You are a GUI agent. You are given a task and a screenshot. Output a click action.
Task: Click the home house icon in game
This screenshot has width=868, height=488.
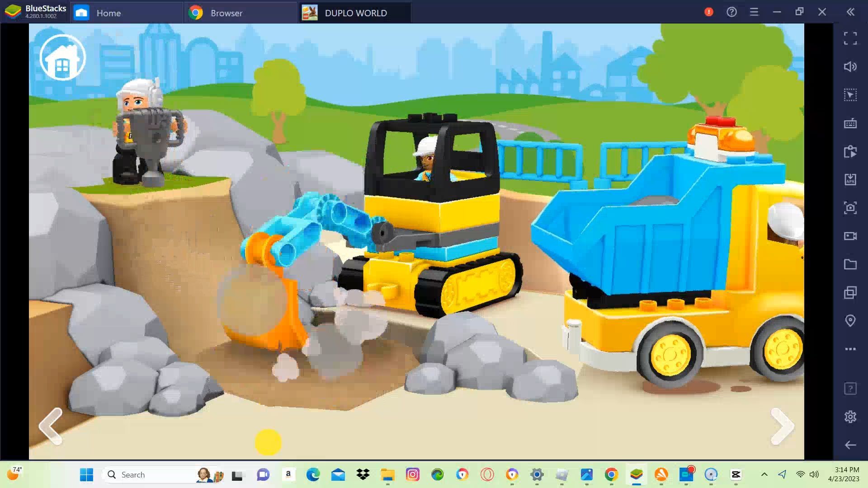pyautogui.click(x=62, y=57)
